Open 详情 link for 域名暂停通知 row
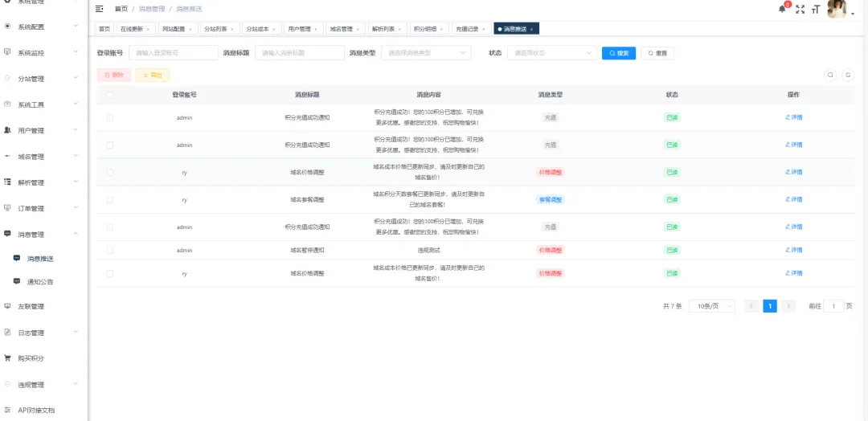This screenshot has height=421, width=868. coord(793,250)
